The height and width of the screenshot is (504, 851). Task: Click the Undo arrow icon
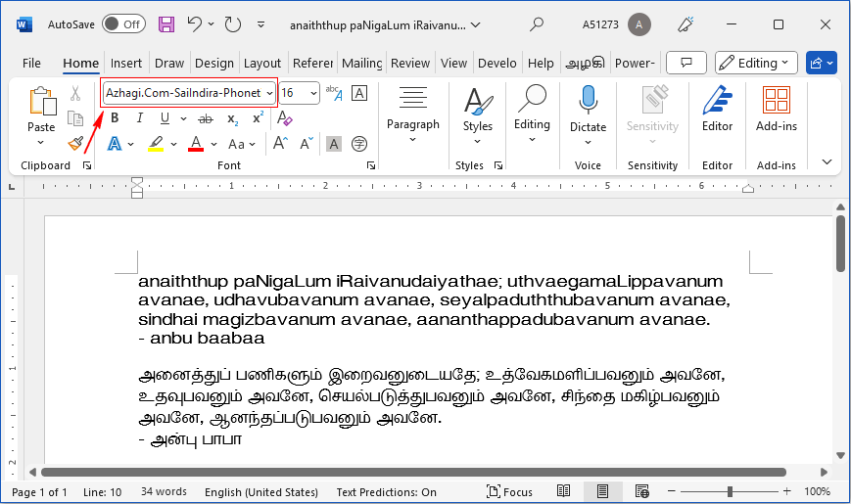(x=194, y=23)
